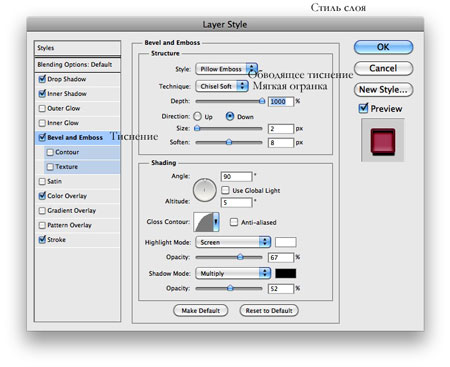Click the New Style... button
450x367 pixels.
383,89
